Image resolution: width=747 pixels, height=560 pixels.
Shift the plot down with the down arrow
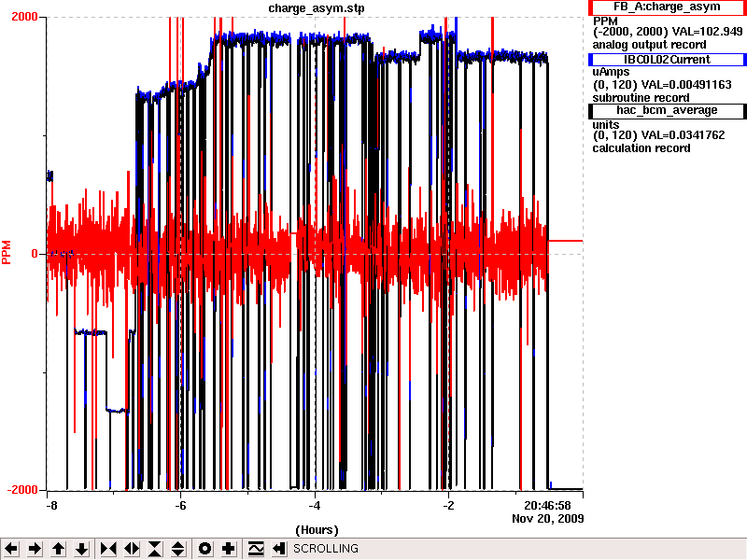[82, 549]
